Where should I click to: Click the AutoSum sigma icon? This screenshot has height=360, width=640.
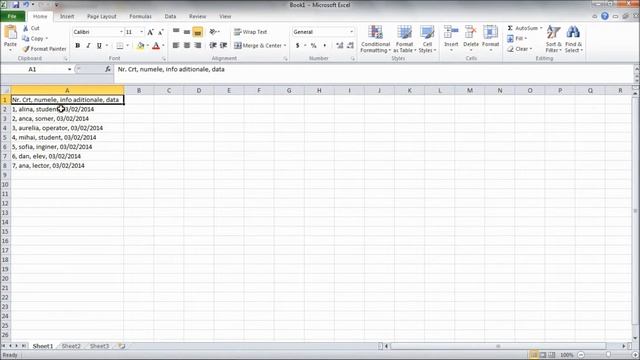click(x=510, y=28)
